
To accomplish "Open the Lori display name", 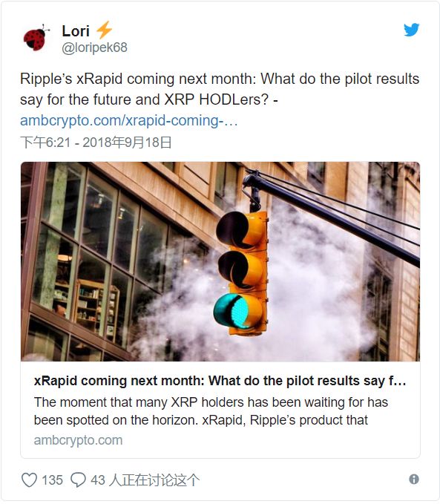I will 76,31.
